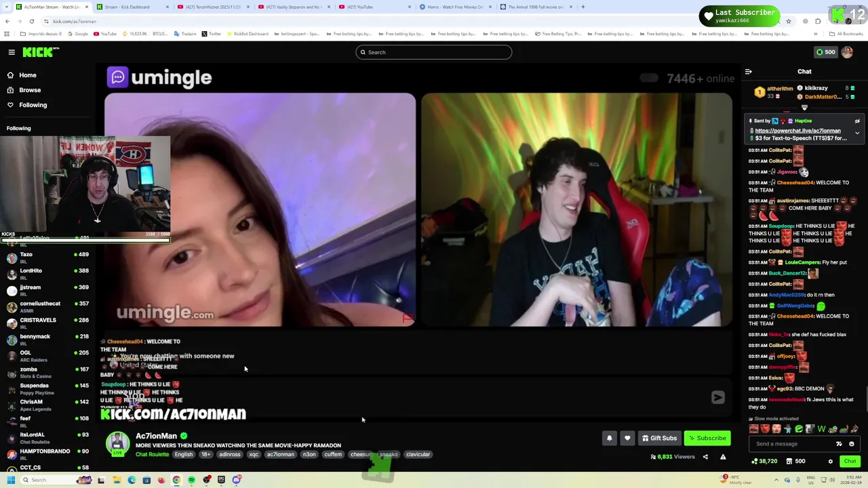Image resolution: width=868 pixels, height=488 pixels.
Task: Open the All Bookmarks folder
Action: coord(846,34)
